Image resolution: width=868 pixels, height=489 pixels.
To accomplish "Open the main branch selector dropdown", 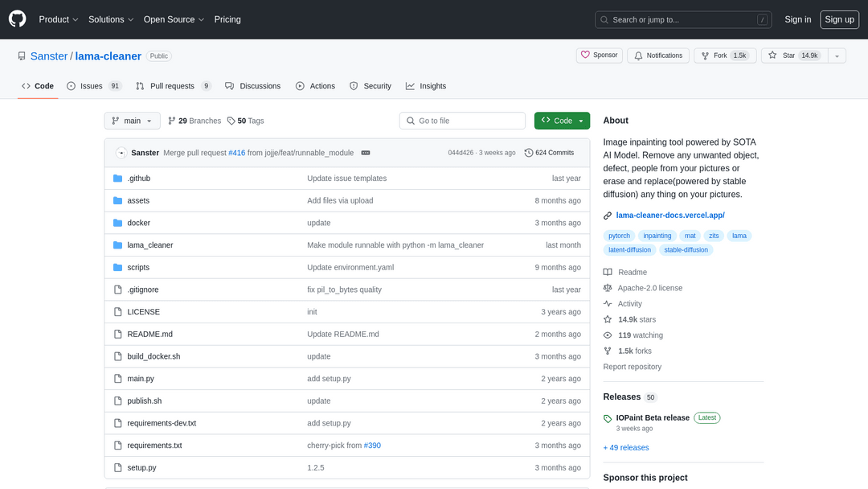I will [x=133, y=121].
